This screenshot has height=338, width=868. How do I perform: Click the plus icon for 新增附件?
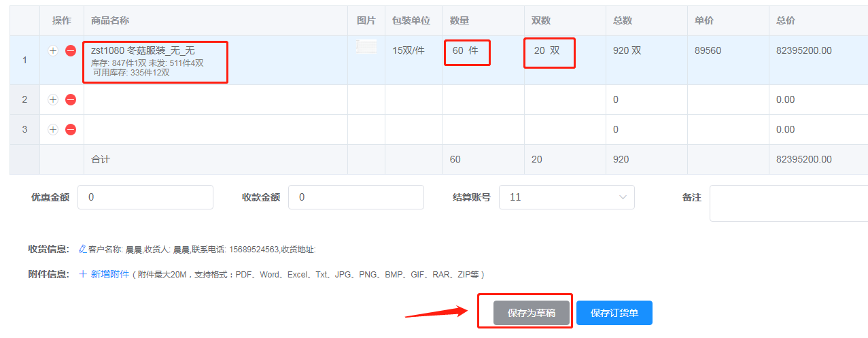click(x=83, y=274)
